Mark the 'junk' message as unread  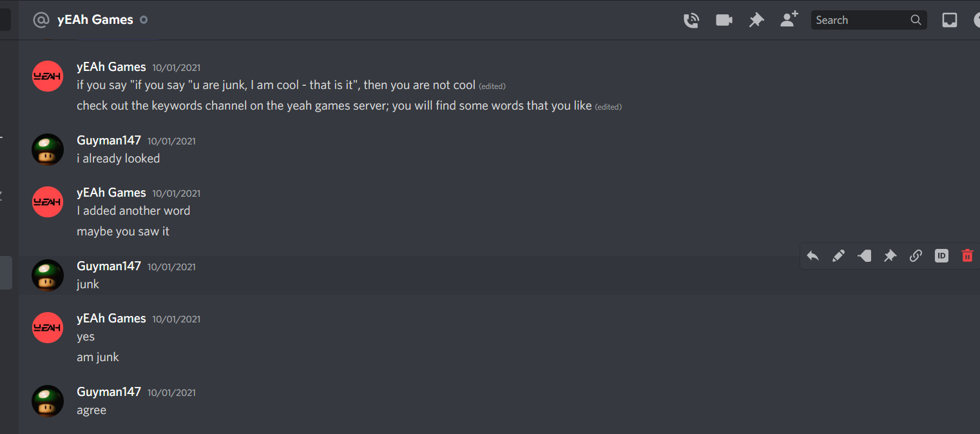(865, 256)
